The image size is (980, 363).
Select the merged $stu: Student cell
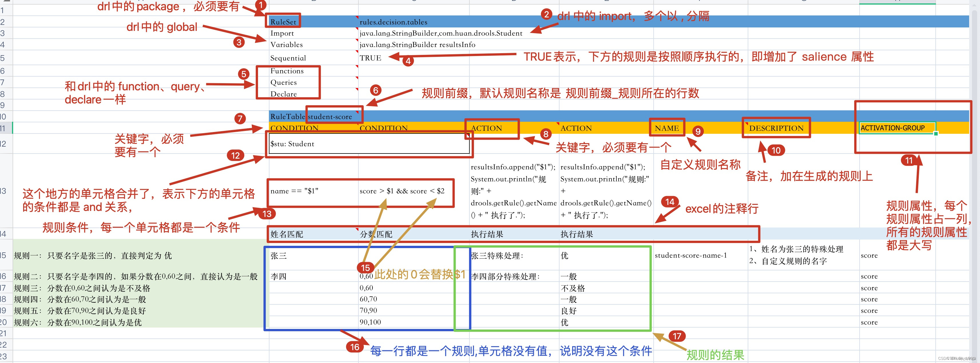[369, 144]
